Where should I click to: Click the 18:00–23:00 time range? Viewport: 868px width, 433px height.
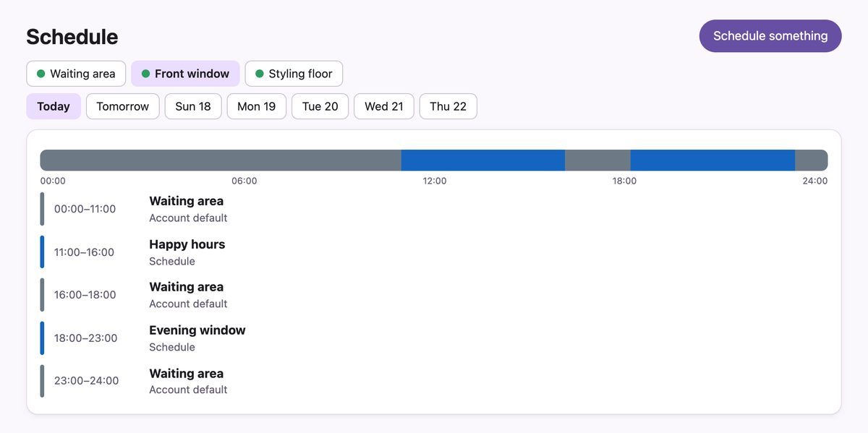click(x=85, y=338)
